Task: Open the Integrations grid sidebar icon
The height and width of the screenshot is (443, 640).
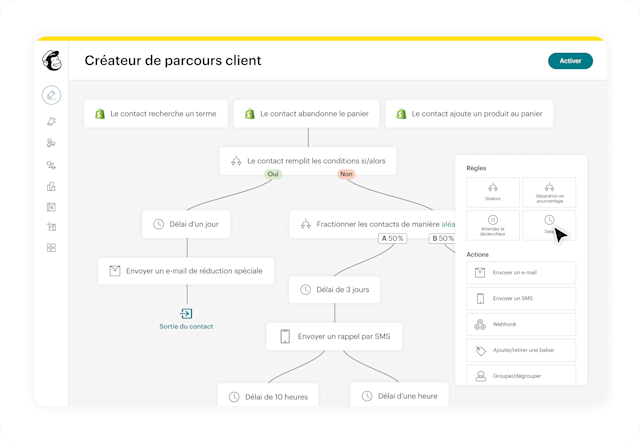Action: click(x=51, y=247)
